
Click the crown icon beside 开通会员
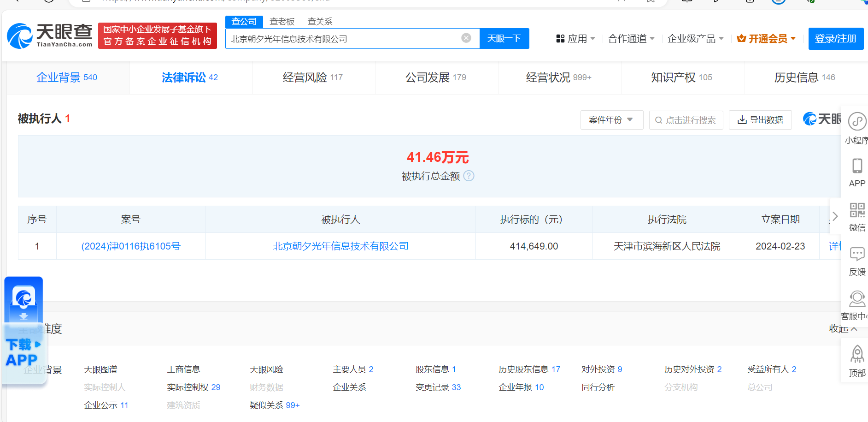[x=741, y=38]
